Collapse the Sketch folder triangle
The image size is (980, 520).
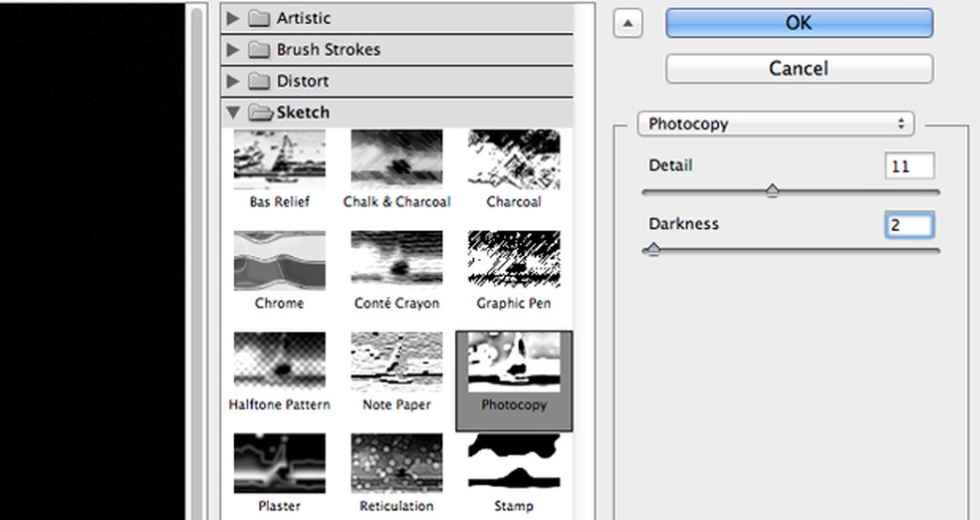coord(233,113)
